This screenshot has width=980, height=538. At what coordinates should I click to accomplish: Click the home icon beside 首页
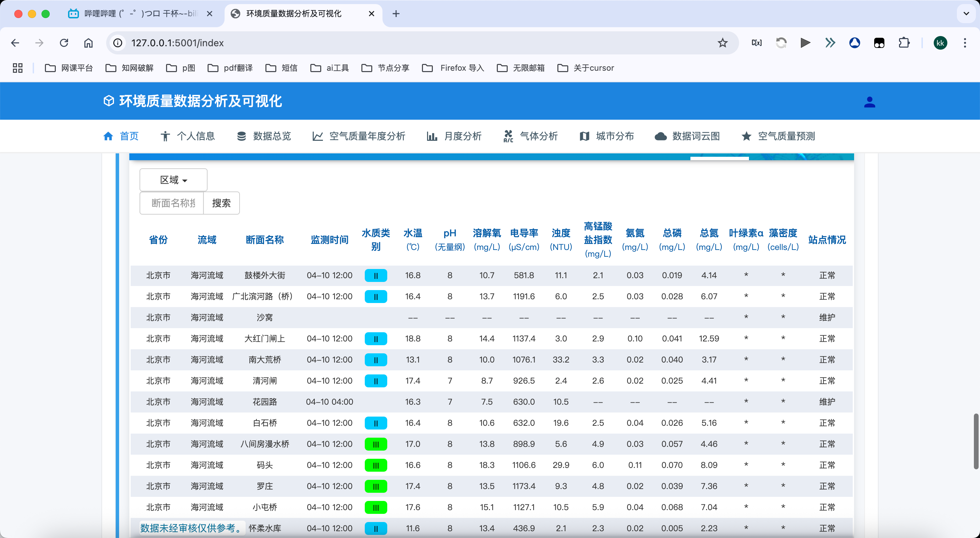(x=108, y=136)
